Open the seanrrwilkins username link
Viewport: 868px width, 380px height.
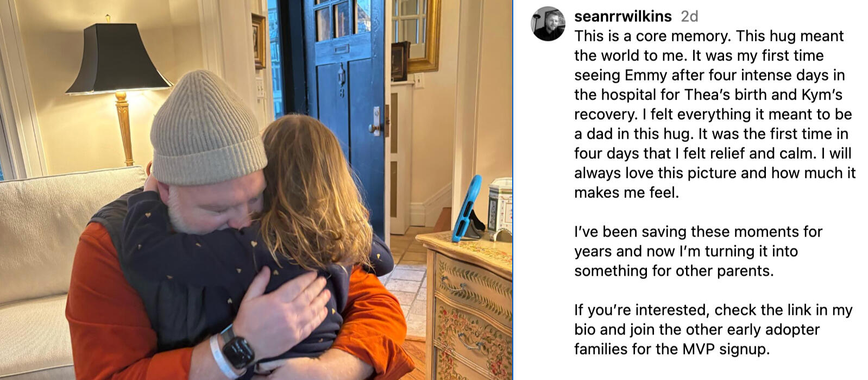(x=622, y=17)
